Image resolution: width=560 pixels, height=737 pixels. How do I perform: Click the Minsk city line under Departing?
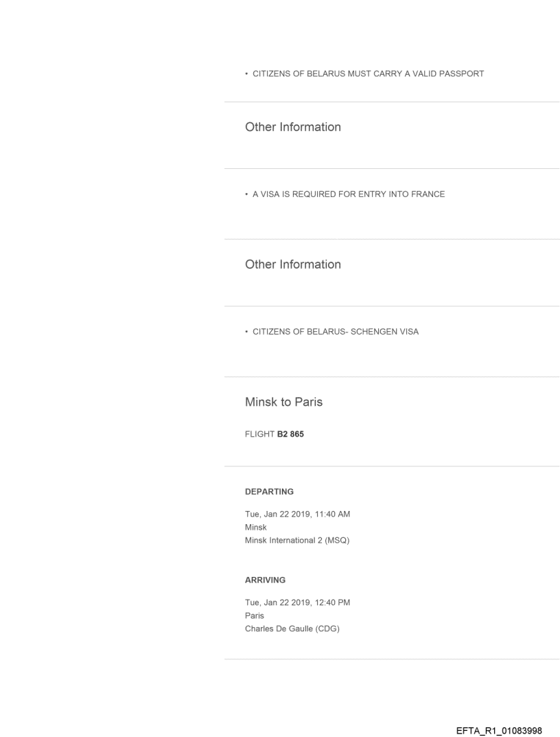click(256, 528)
